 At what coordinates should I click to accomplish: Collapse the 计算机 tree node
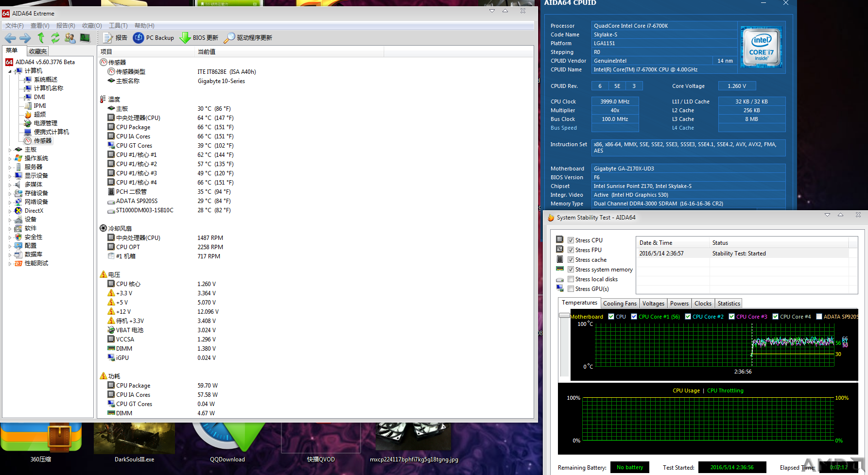[x=10, y=71]
